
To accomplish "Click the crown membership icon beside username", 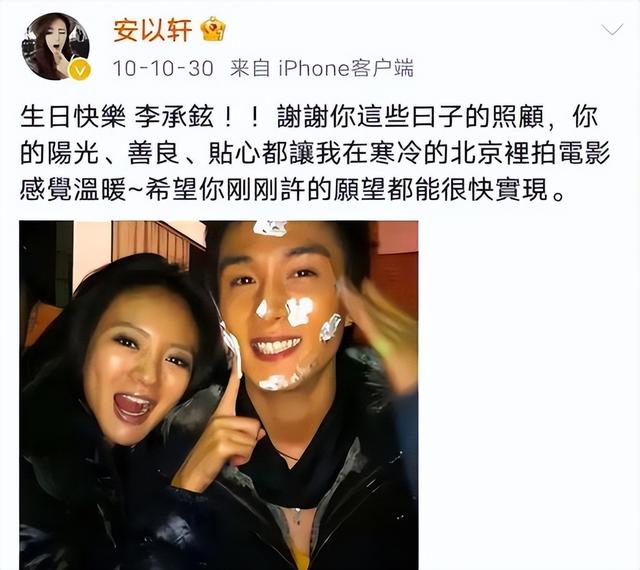I will [x=213, y=29].
